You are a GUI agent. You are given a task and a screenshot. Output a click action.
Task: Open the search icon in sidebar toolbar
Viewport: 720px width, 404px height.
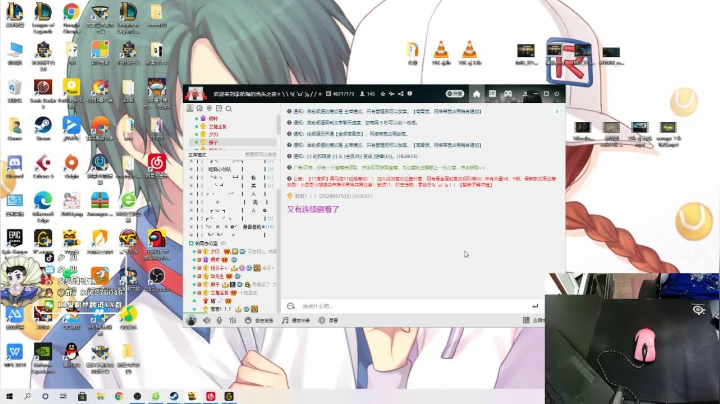(x=229, y=108)
